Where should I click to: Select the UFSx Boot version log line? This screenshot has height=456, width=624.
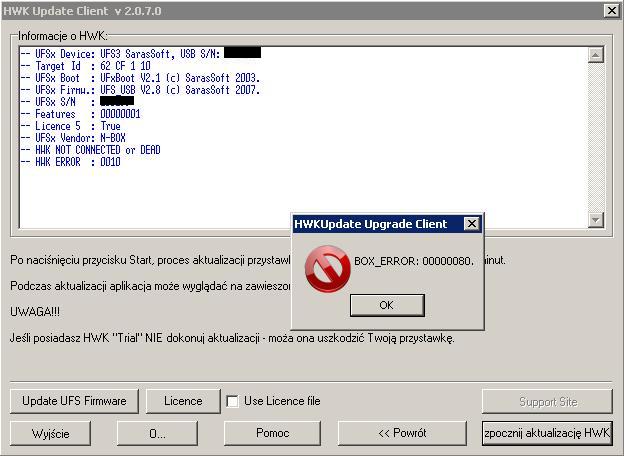[140, 78]
